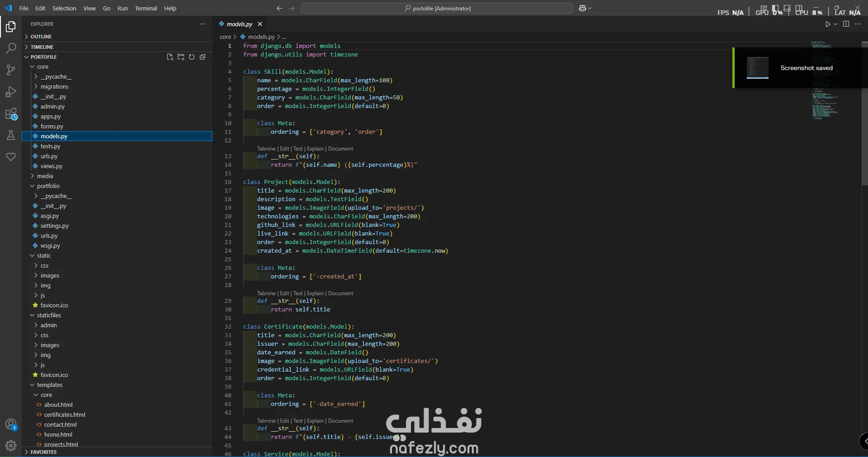Open about.html in templates core
Image resolution: width=868 pixels, height=457 pixels.
58,405
